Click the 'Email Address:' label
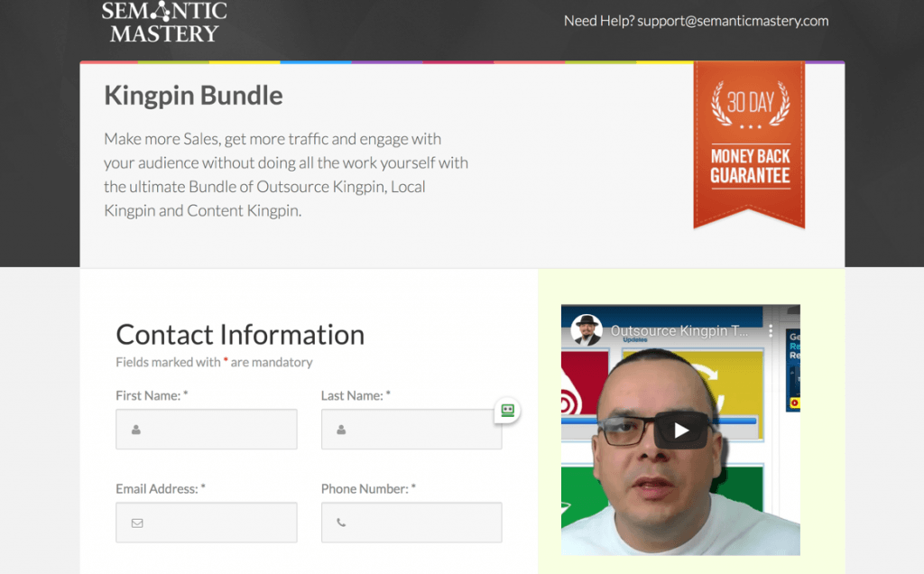This screenshot has width=924, height=574. point(161,488)
